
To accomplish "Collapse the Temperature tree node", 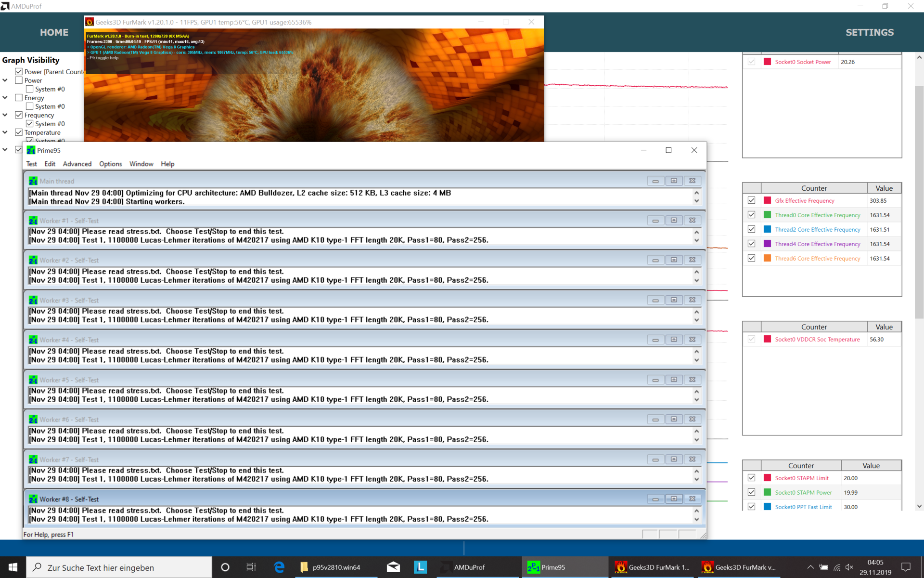I will (x=5, y=132).
